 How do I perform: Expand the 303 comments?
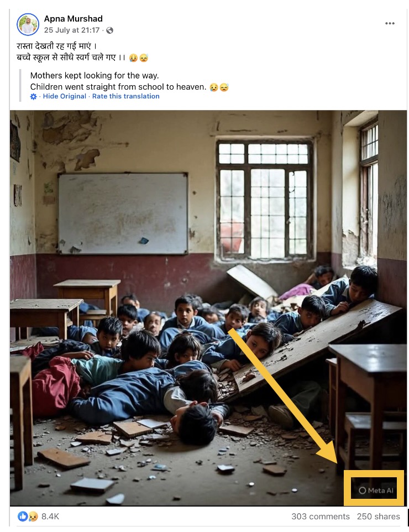pos(321,517)
